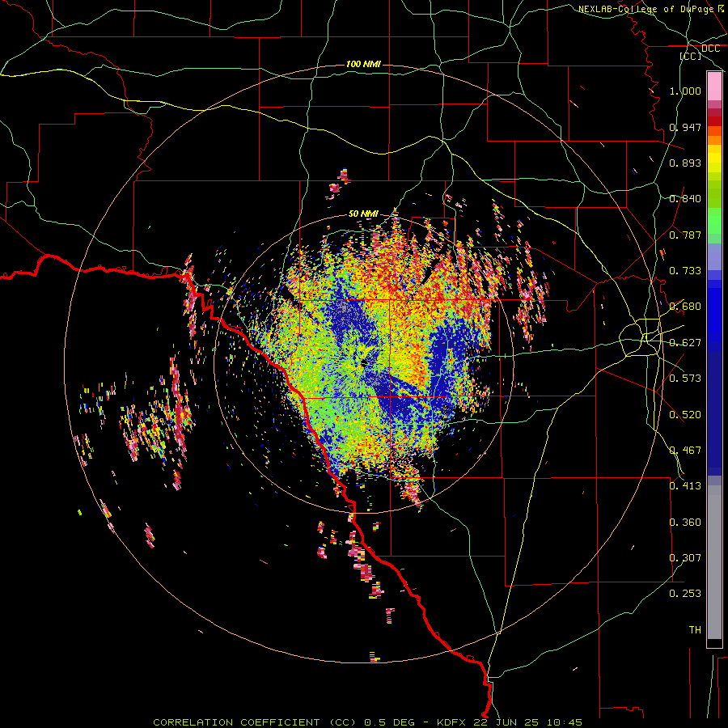Click the 0.467 legend value

[x=685, y=450]
